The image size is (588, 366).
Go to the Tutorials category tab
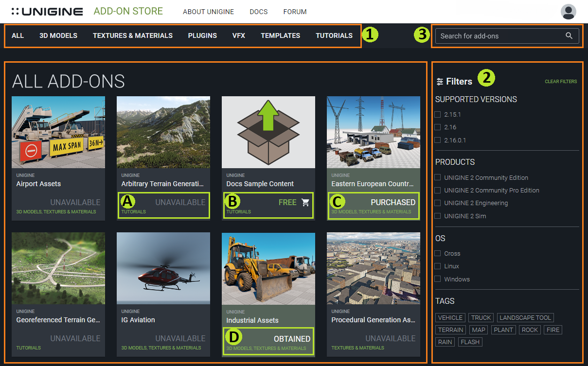point(334,35)
